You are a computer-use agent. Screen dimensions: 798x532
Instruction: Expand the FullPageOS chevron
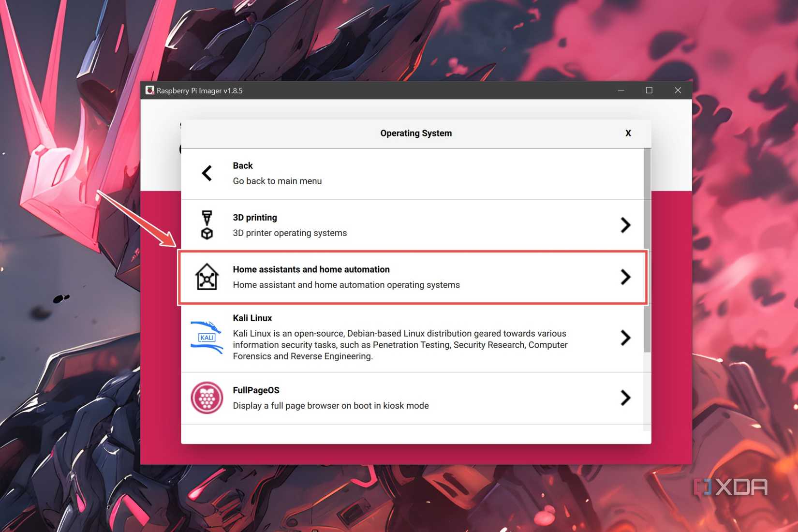625,398
